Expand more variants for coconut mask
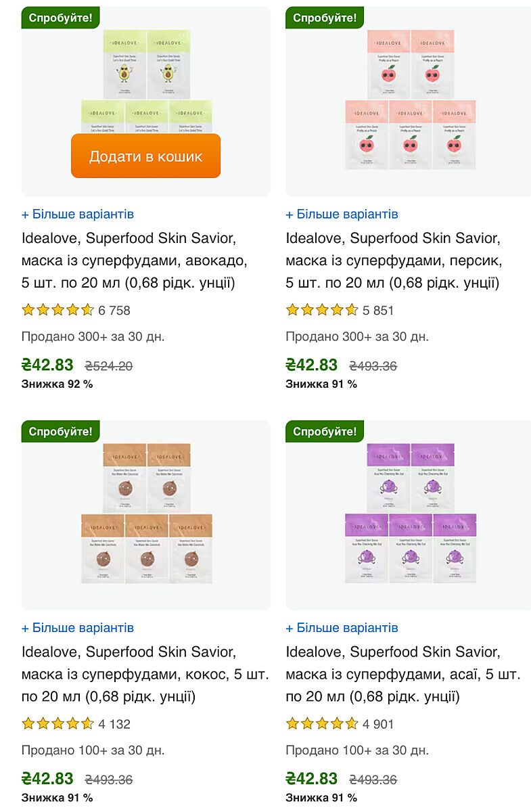The width and height of the screenshot is (531, 812). [x=78, y=628]
